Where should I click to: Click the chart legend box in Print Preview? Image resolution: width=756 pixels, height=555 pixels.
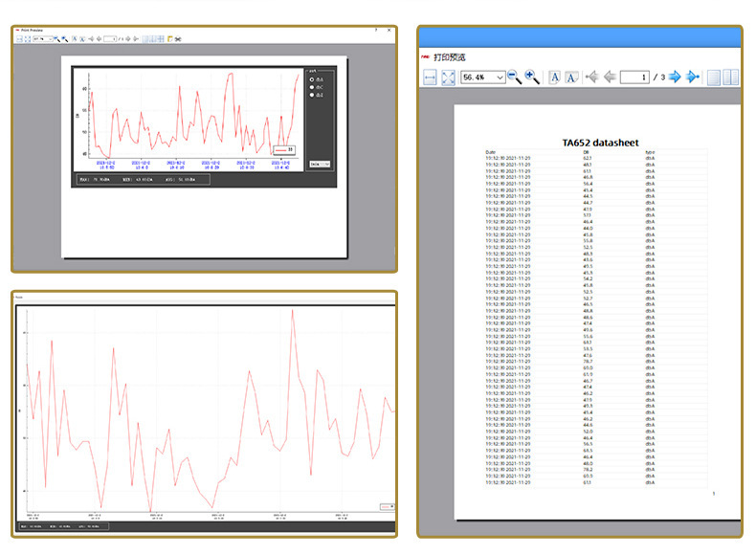pos(285,149)
